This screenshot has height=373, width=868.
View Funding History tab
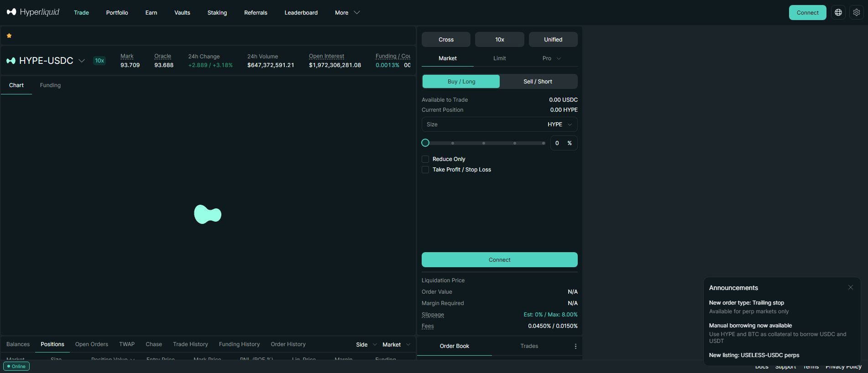tap(239, 344)
